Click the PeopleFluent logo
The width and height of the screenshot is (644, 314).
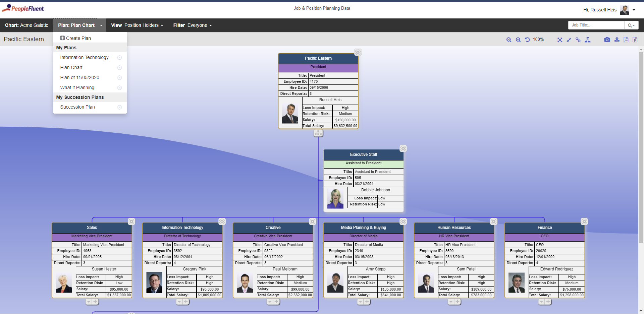(x=23, y=8)
